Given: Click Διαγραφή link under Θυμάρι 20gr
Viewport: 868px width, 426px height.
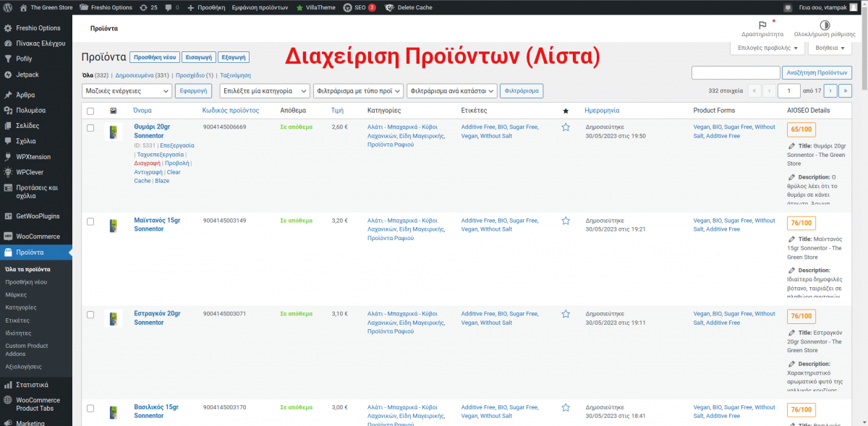Looking at the screenshot, I should (x=147, y=163).
